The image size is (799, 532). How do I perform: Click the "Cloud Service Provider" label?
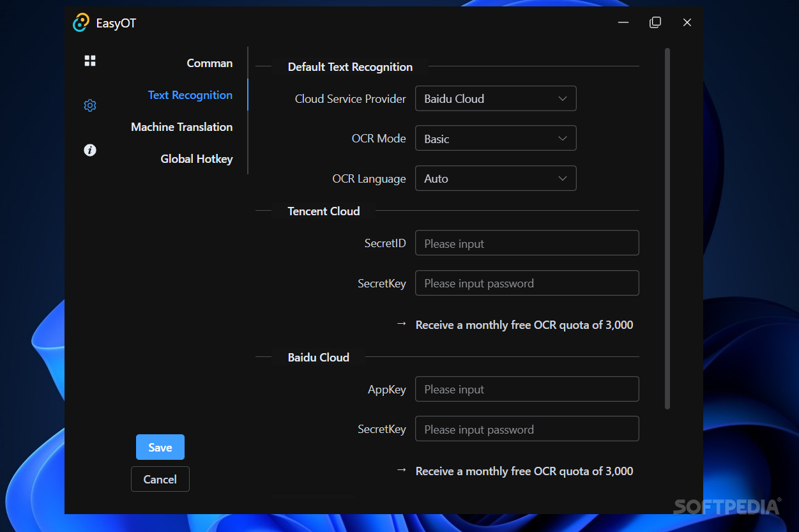click(351, 99)
